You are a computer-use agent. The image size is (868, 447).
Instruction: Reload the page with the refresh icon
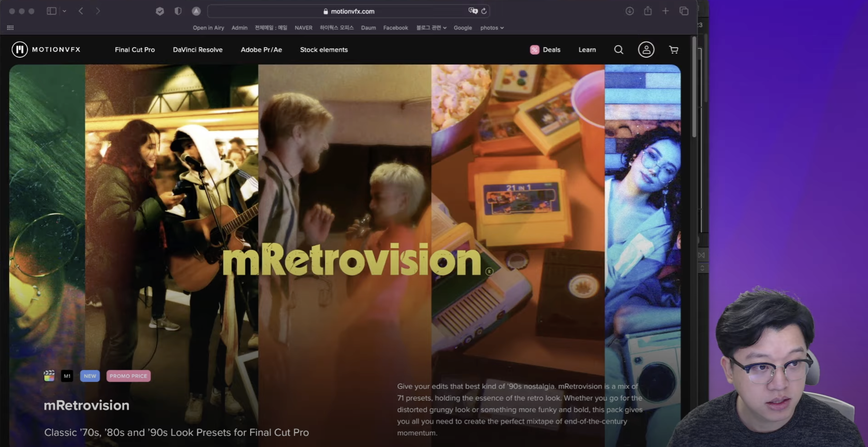coord(484,11)
